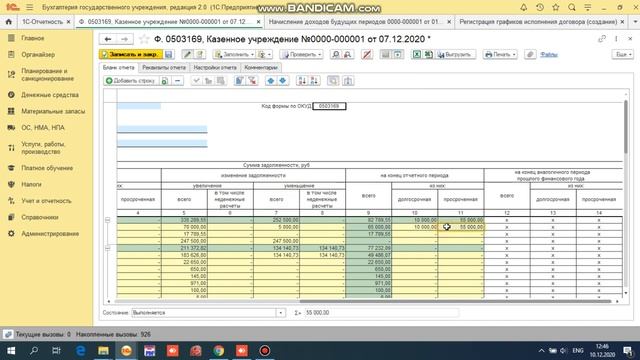
Task: Open the Денежные средства section
Action: [x=50, y=95]
